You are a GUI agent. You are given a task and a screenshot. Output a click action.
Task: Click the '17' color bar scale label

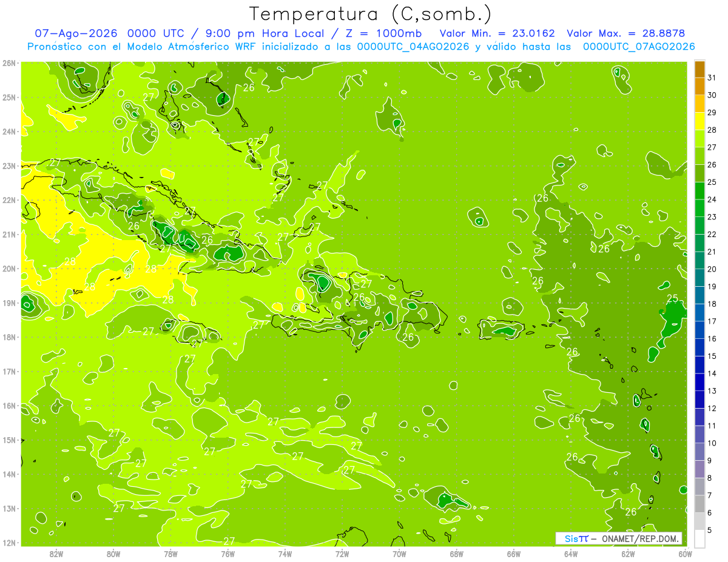[x=712, y=321]
